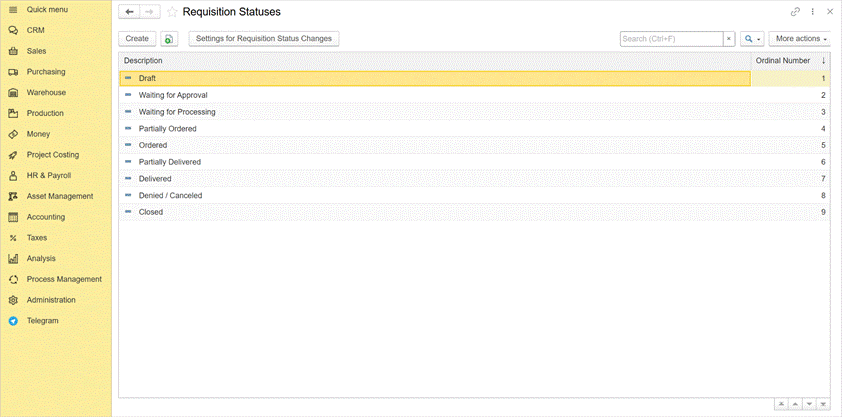
Task: Open the Purchasing section
Action: (x=46, y=72)
